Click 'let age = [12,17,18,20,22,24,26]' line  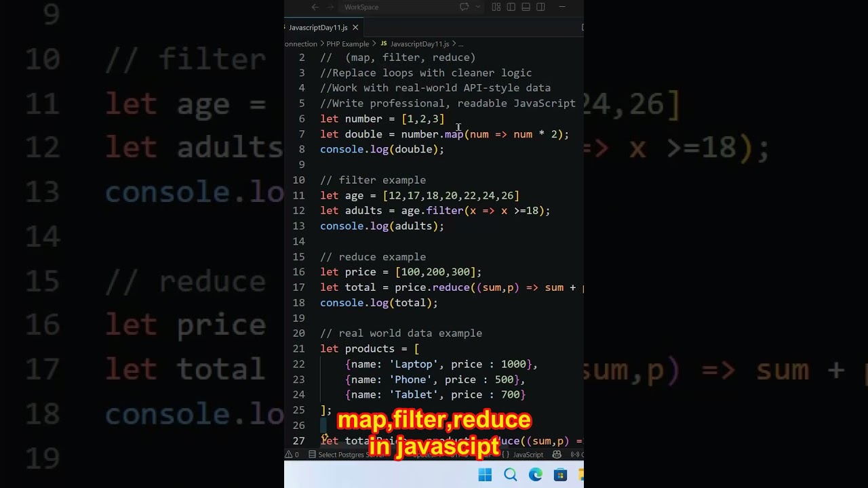coord(420,195)
